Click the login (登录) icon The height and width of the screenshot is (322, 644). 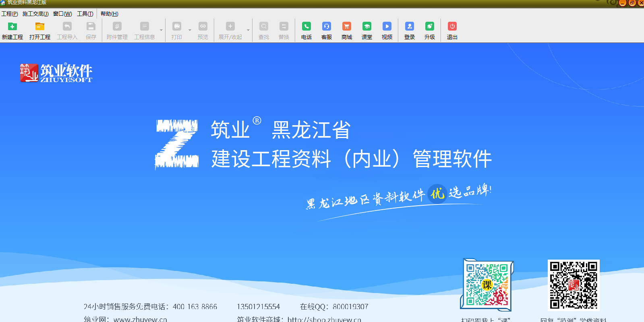[x=410, y=27]
